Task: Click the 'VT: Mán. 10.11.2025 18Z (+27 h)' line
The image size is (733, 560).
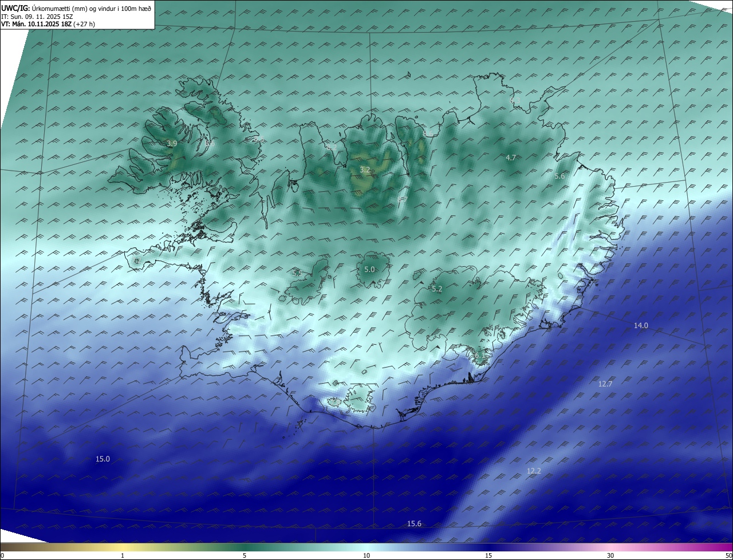Action: (48, 24)
